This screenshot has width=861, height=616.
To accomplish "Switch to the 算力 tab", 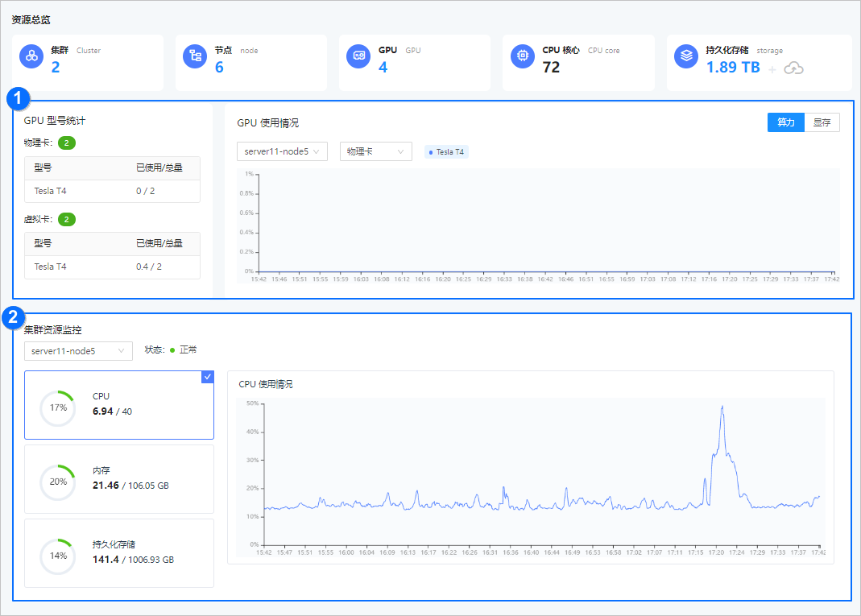I will coord(786,122).
